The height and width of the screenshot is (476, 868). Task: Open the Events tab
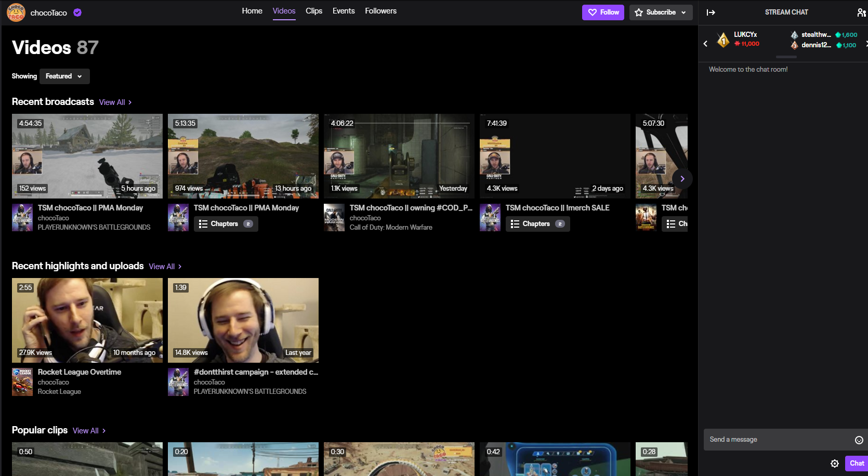(x=344, y=11)
